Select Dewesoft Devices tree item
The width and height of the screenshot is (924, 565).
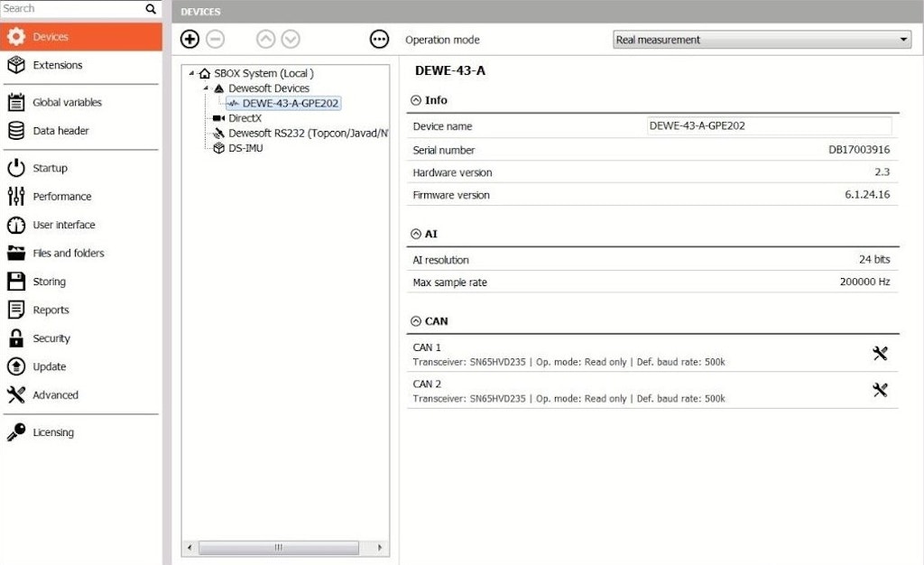pyautogui.click(x=269, y=88)
